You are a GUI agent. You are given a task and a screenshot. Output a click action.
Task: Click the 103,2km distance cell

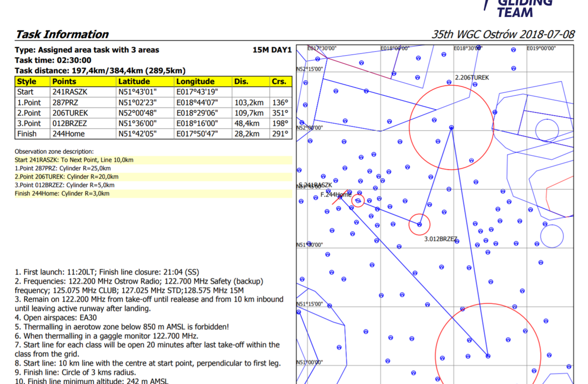[x=249, y=103]
